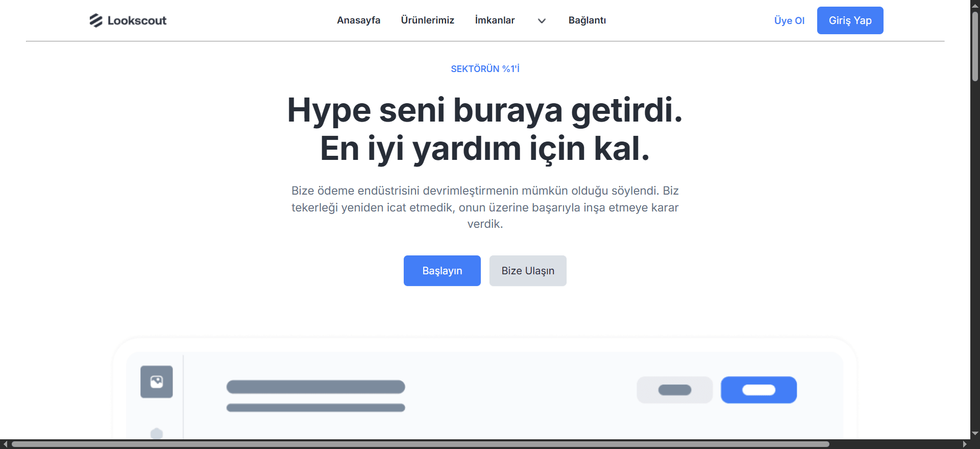
Task: Click the scroll left arrow
Action: pos(5,444)
